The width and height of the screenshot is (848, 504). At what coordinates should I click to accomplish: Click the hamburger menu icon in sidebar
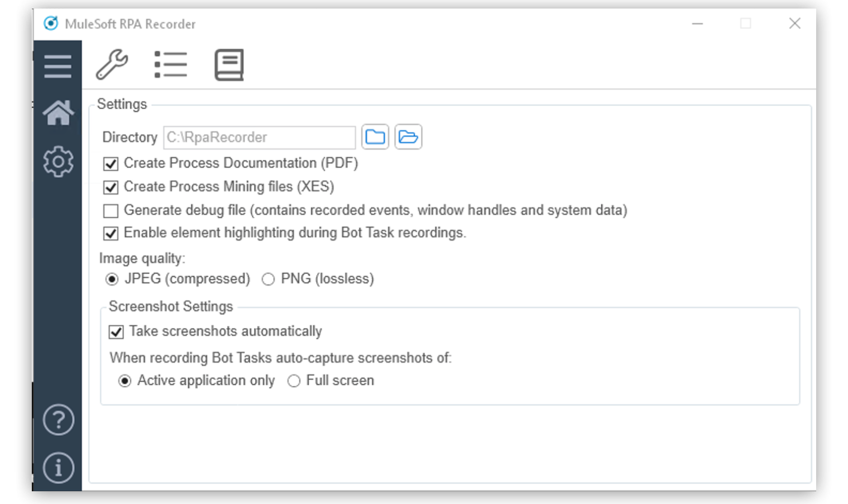tap(58, 67)
